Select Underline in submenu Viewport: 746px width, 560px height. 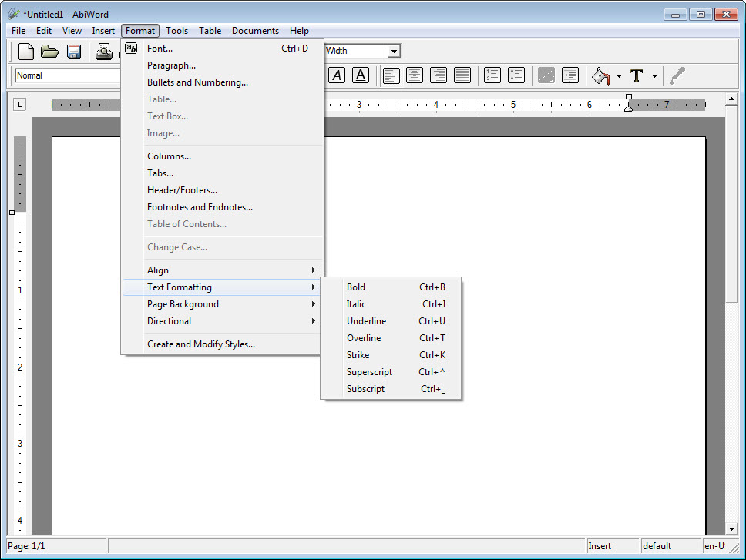(x=391, y=321)
